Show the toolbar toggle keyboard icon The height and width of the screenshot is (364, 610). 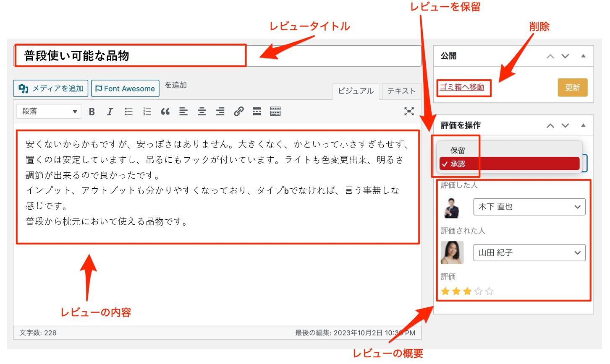275,112
